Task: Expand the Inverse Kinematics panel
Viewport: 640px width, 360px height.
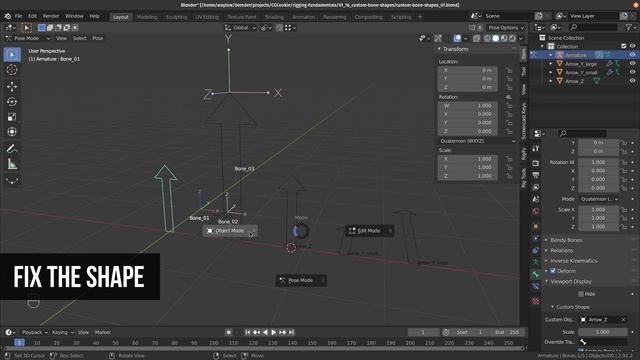Action: pos(573,261)
